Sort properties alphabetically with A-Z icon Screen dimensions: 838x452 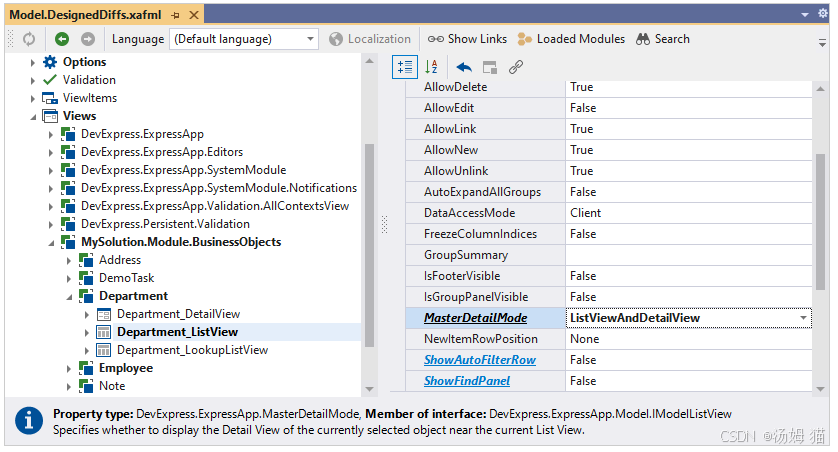pos(431,67)
